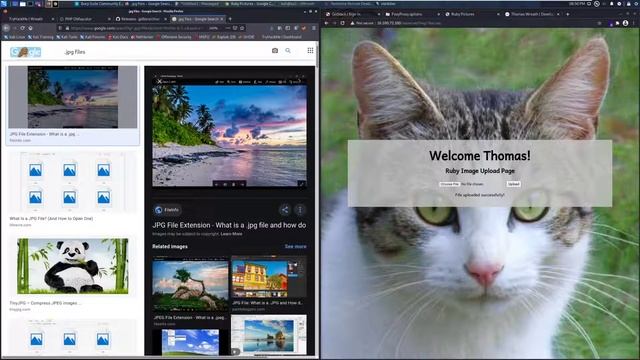The image size is (640, 360).
Task: Click the Not secure warning icon
Action: (x=352, y=23)
